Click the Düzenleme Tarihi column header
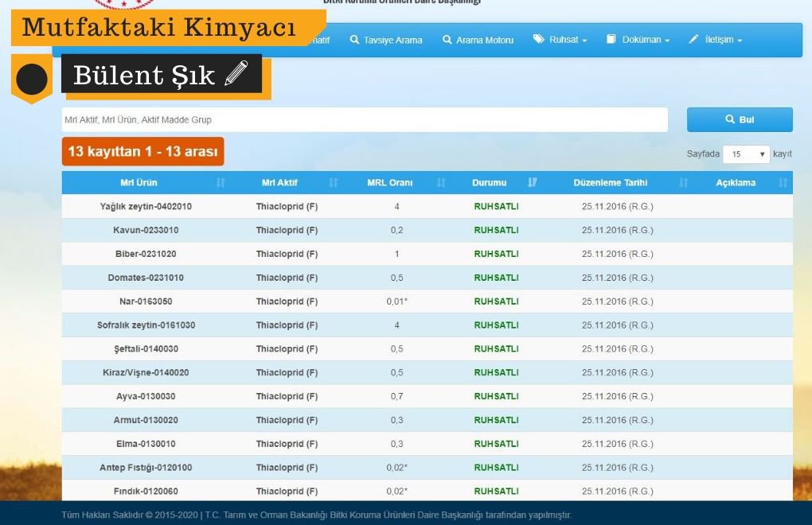 pyautogui.click(x=611, y=183)
